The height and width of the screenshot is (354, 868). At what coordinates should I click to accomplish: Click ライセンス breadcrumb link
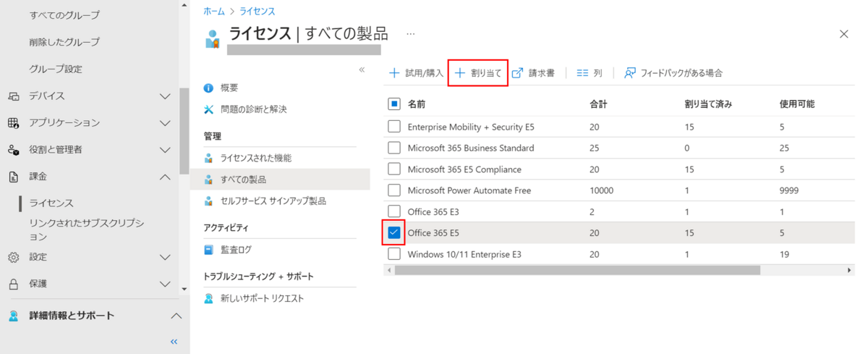[257, 12]
